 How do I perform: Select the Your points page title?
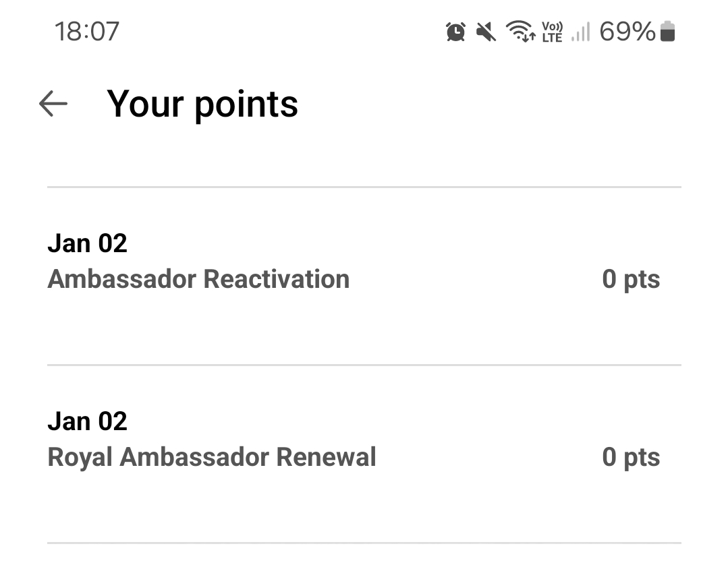[x=202, y=104]
